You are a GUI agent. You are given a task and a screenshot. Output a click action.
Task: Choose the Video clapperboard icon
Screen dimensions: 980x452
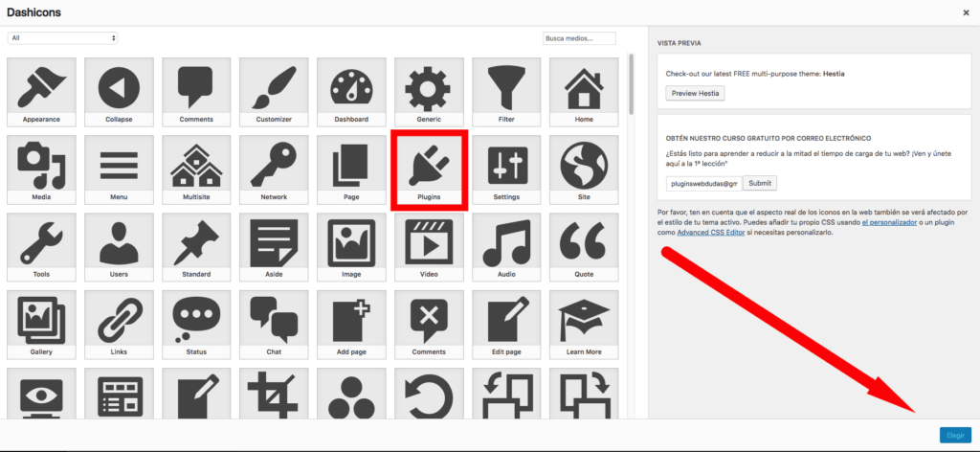pos(429,247)
